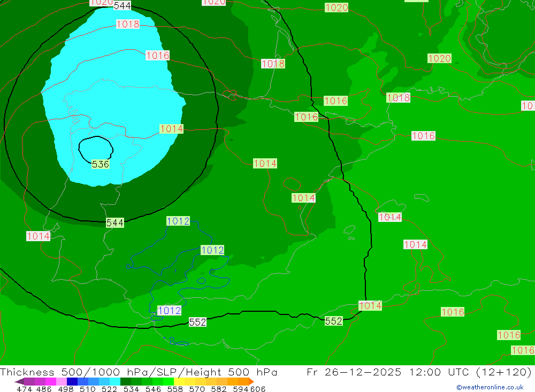
Task: Click the dark blue legend color swatch
Action: click(x=72, y=381)
